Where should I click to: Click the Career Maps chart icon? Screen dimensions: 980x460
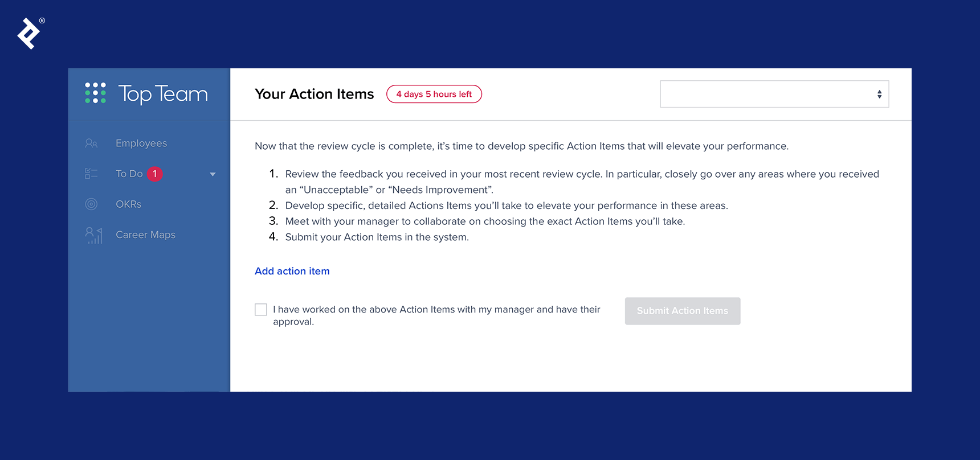[x=93, y=235]
